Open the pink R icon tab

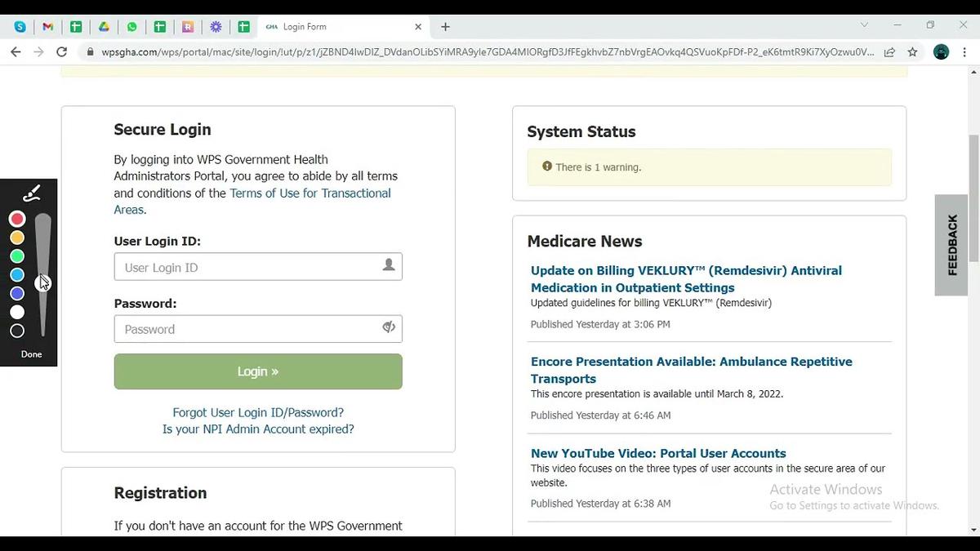coord(188,27)
